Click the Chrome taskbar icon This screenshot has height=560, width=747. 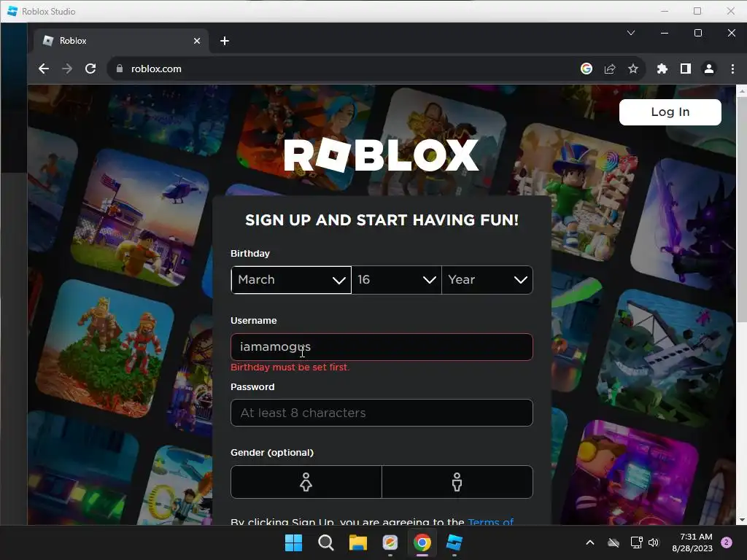[x=422, y=542]
